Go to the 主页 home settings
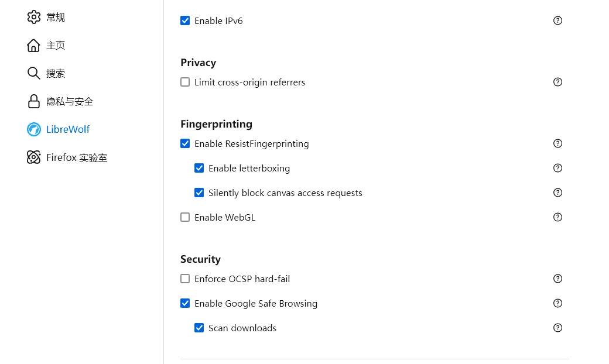The width and height of the screenshot is (609, 364). click(x=46, y=46)
